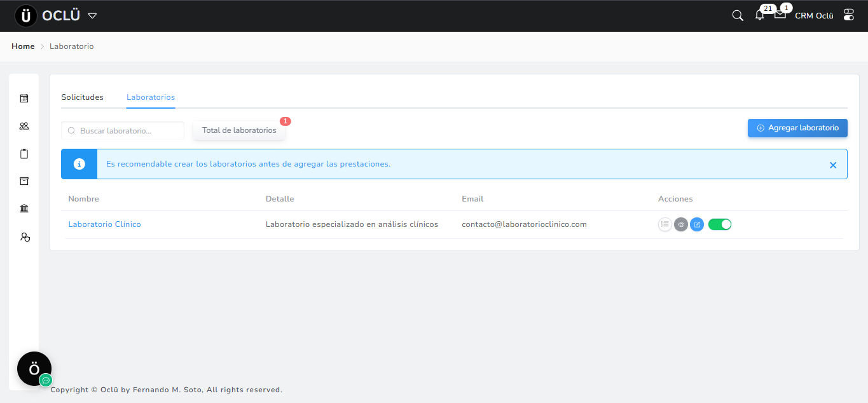Open the archive box icon in sidebar
Viewport: 868px width, 403px height.
click(x=24, y=181)
